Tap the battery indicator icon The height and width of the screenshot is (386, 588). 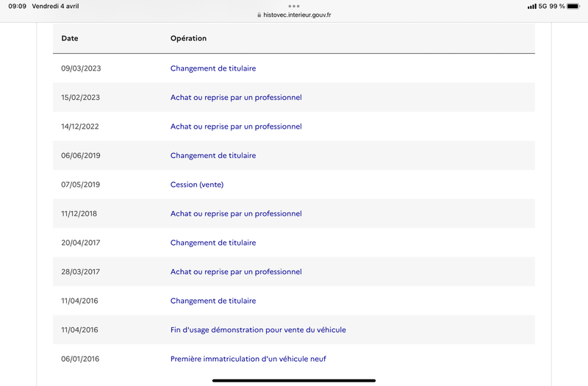(x=573, y=6)
